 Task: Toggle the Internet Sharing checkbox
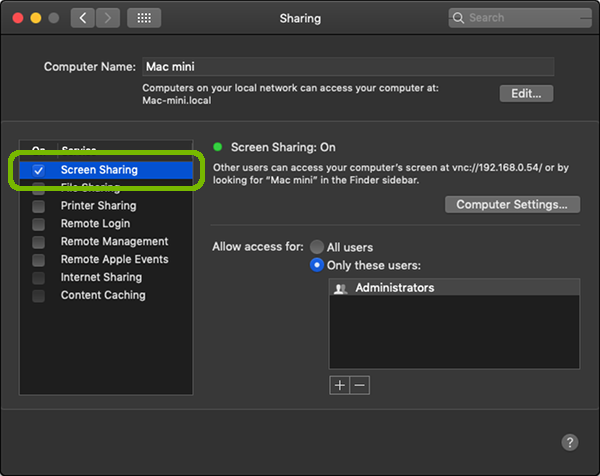coord(38,278)
